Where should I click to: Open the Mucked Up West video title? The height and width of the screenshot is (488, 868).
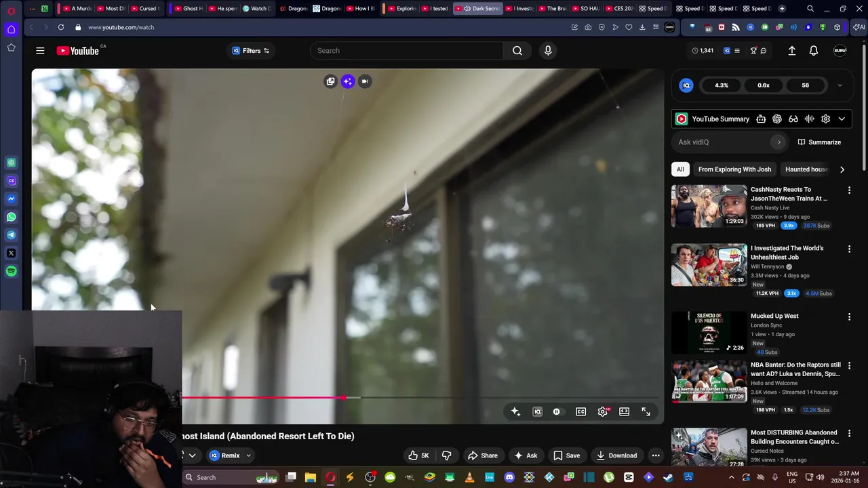tap(774, 316)
